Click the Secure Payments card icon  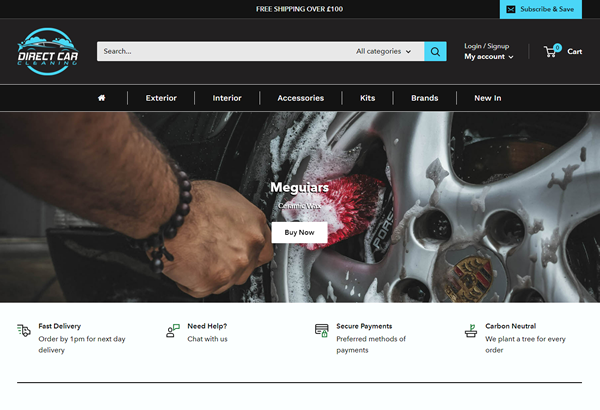coord(321,331)
